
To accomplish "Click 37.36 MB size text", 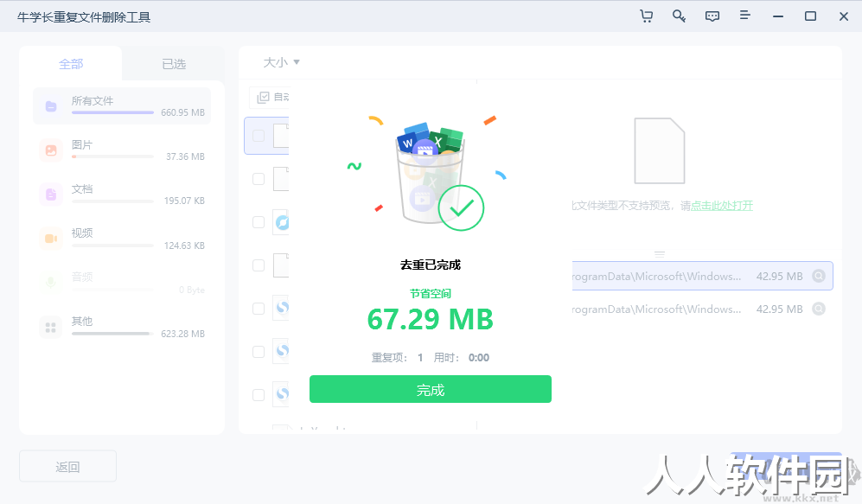I will [185, 156].
